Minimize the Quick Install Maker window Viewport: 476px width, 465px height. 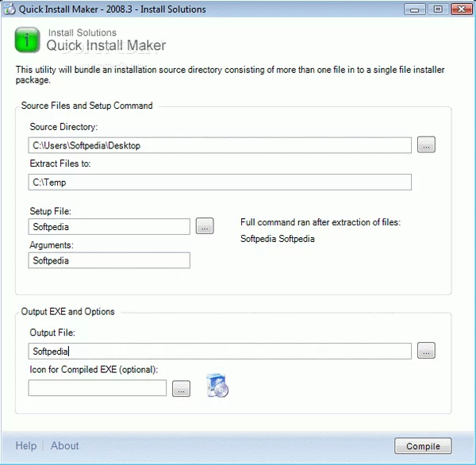(x=415, y=10)
